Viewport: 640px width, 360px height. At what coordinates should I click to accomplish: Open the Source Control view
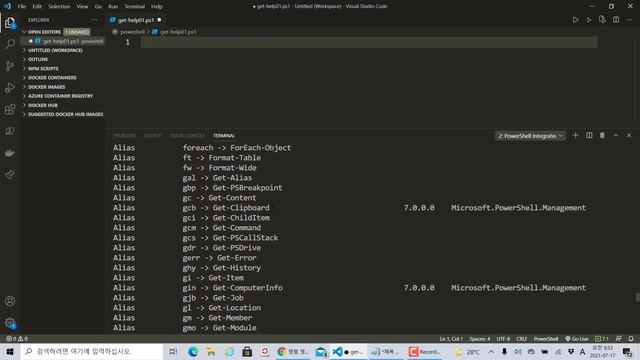coord(10,66)
